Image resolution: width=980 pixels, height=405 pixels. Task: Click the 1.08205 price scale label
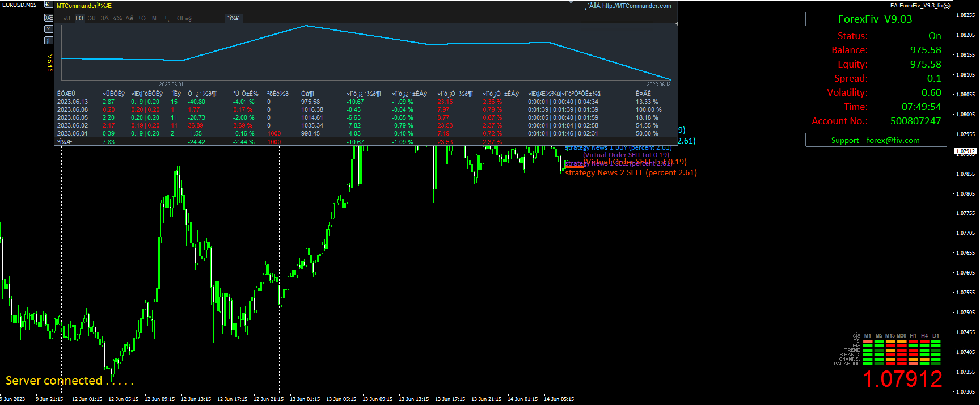pyautogui.click(x=966, y=35)
